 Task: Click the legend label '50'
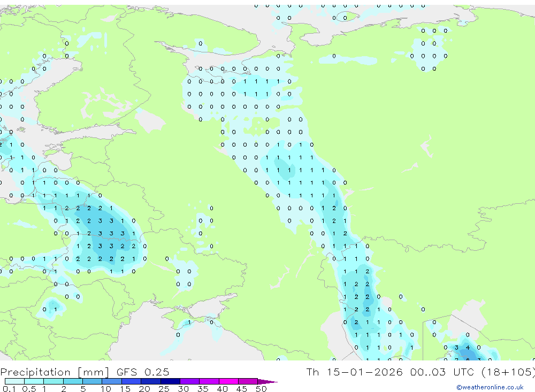pyautogui.click(x=261, y=389)
